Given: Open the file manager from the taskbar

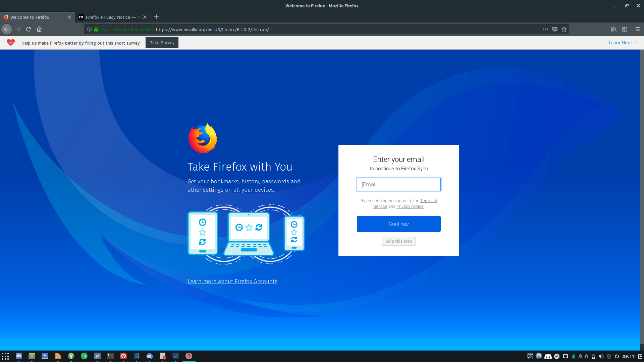Looking at the screenshot, I should pos(32,356).
